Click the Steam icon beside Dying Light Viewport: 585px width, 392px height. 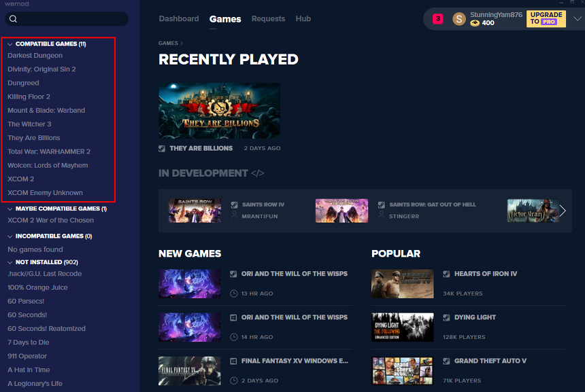coord(446,318)
